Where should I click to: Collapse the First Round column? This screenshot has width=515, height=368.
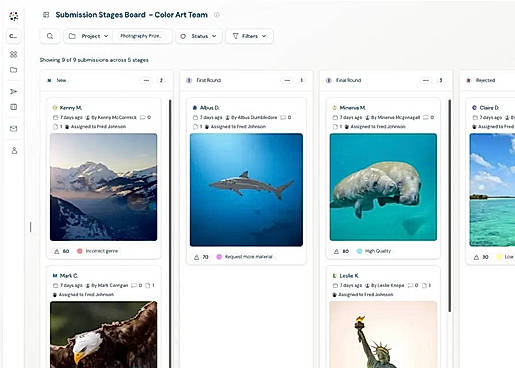coord(287,80)
